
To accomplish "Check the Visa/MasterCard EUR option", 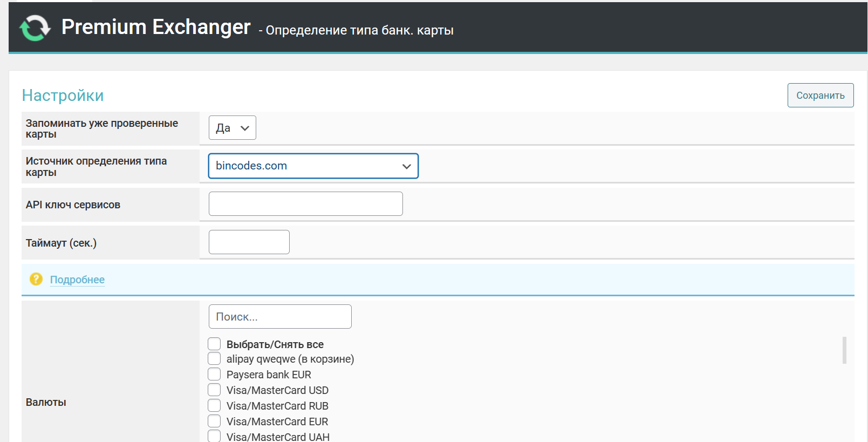I will [214, 421].
